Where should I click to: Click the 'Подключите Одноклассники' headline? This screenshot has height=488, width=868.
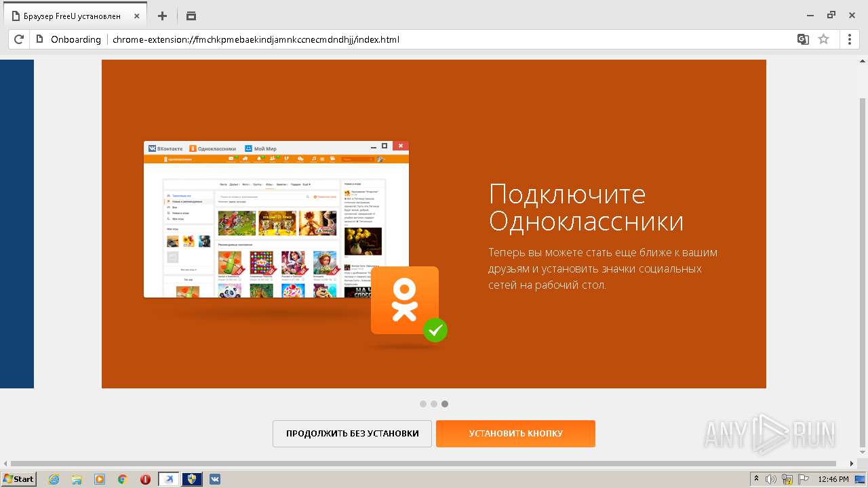click(586, 207)
